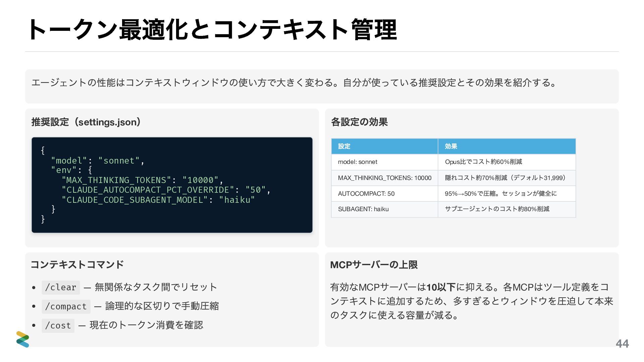Viewport: 644px width, 362px height.
Task: Click the 設定 table column header
Action: click(x=344, y=146)
